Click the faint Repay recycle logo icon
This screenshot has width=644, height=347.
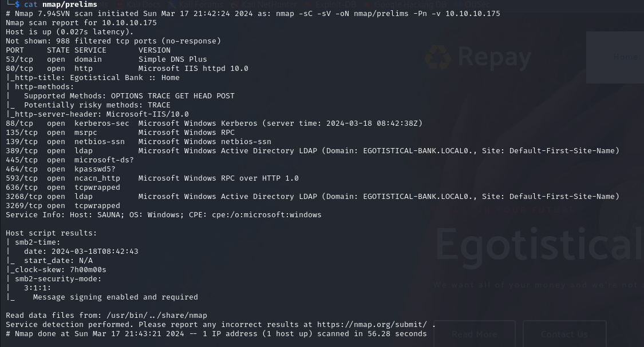tap(438, 57)
